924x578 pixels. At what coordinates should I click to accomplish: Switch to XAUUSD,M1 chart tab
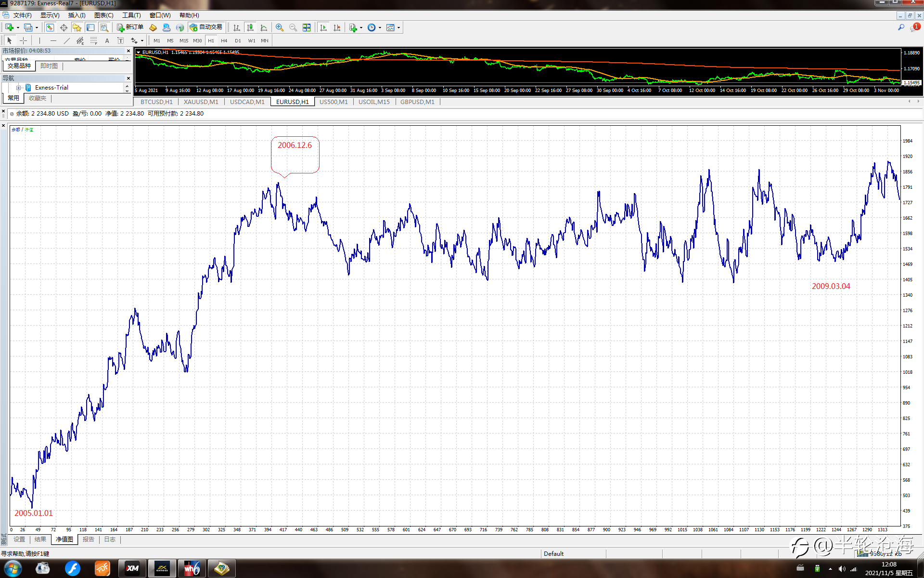[x=201, y=102]
